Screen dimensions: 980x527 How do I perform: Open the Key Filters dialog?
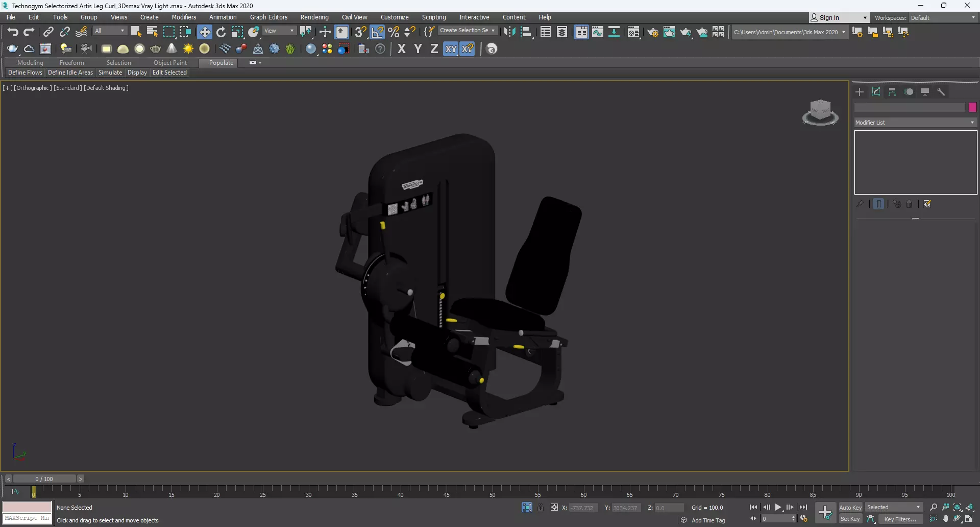pyautogui.click(x=900, y=519)
